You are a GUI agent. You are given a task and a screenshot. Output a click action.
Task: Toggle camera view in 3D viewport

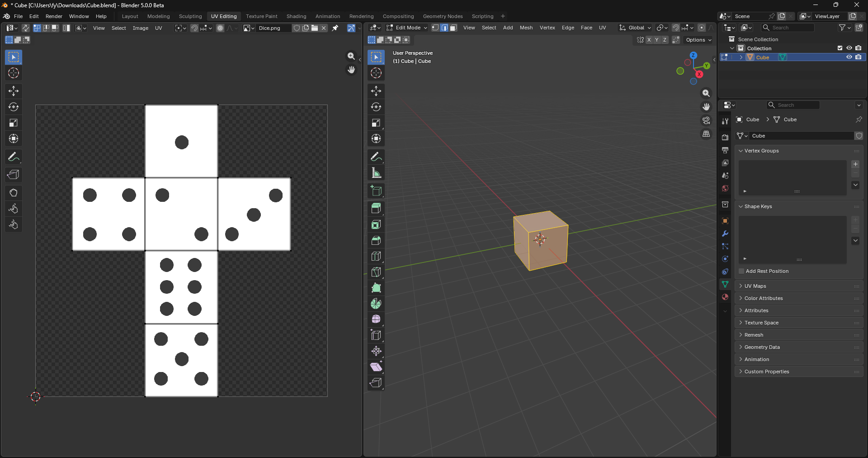(x=706, y=120)
